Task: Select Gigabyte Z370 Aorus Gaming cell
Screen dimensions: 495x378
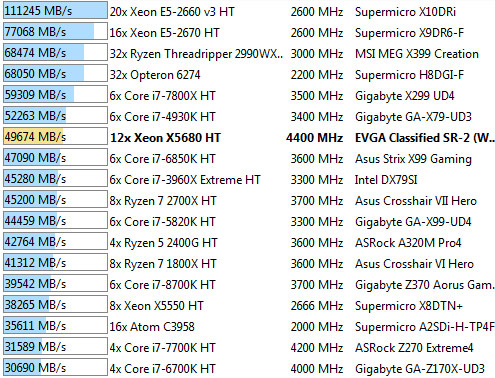Action: pyautogui.click(x=425, y=285)
